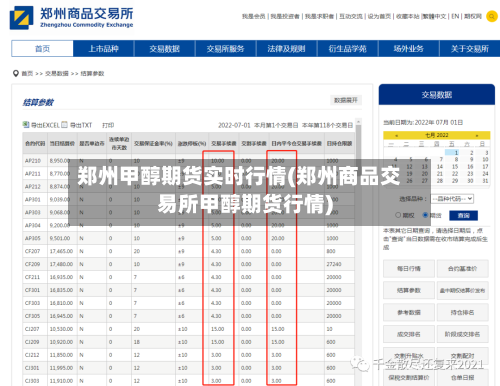Click the 查询 query button
This screenshot has width=500, height=386.
pos(463,216)
